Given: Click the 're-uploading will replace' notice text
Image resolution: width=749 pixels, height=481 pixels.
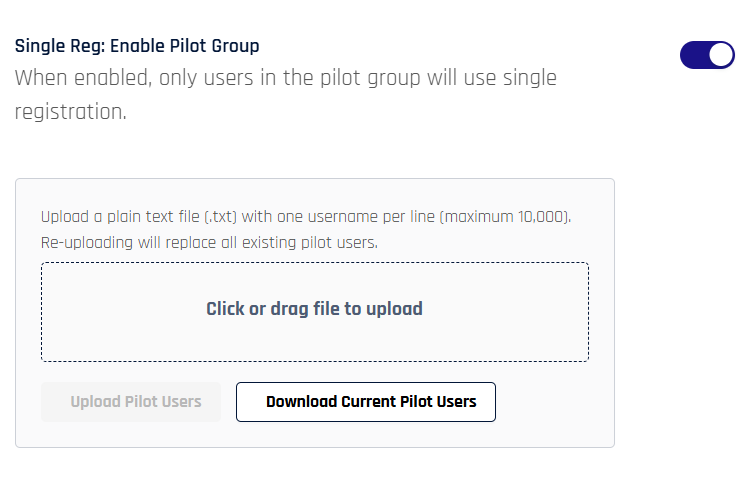Looking at the screenshot, I should [209, 242].
